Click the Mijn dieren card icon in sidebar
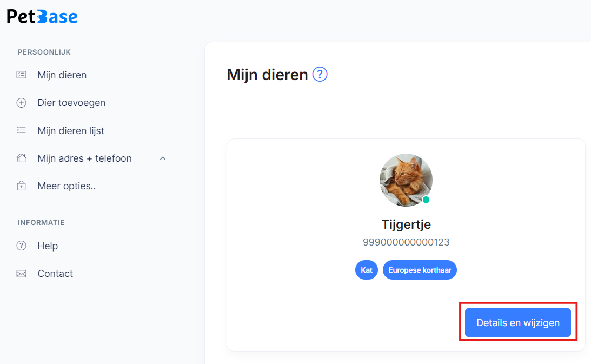Image resolution: width=591 pixels, height=364 pixels. pos(22,75)
